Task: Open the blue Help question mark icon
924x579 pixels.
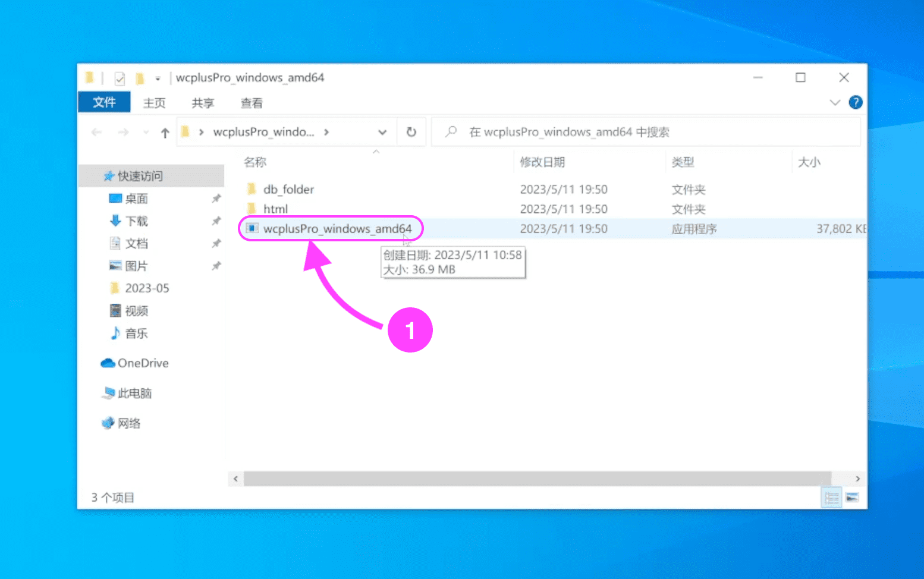Action: (855, 102)
